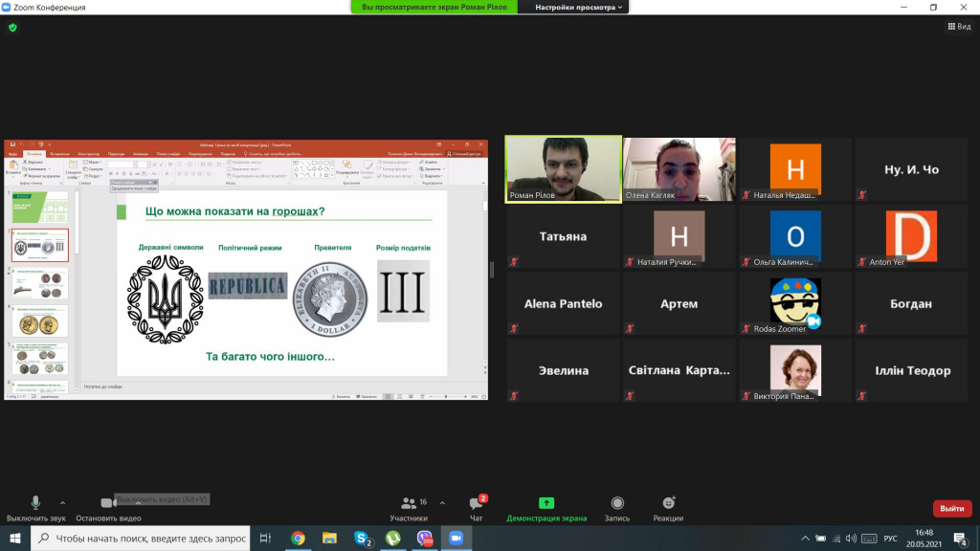Click the Вставити paste icon in PowerPoint
Viewport: 980px width, 551px height.
(x=13, y=166)
